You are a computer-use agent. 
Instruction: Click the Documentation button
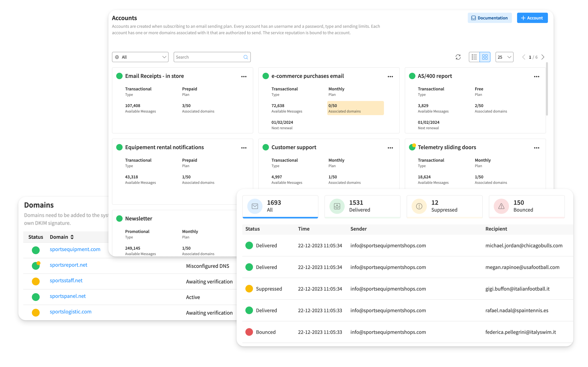tap(489, 18)
